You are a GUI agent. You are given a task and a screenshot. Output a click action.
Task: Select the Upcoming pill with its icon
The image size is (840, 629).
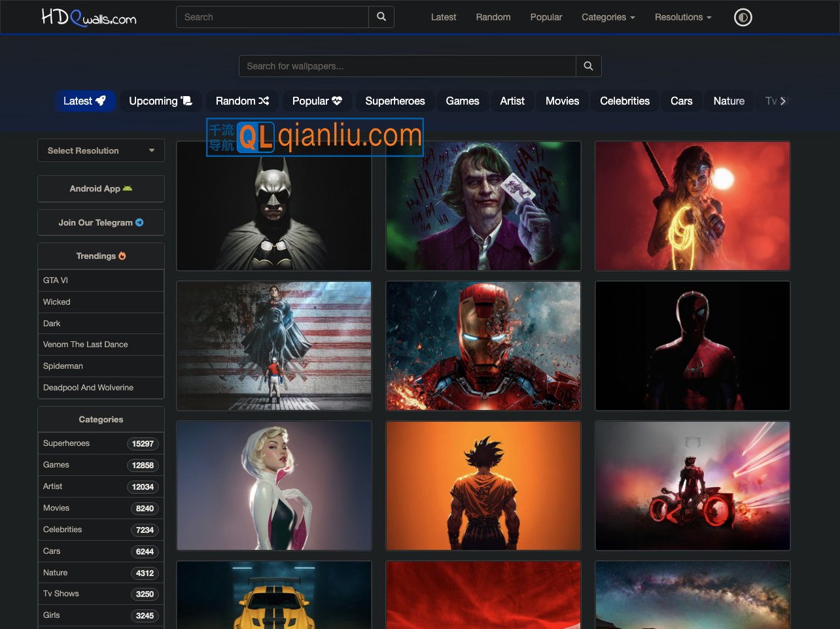[x=160, y=101]
